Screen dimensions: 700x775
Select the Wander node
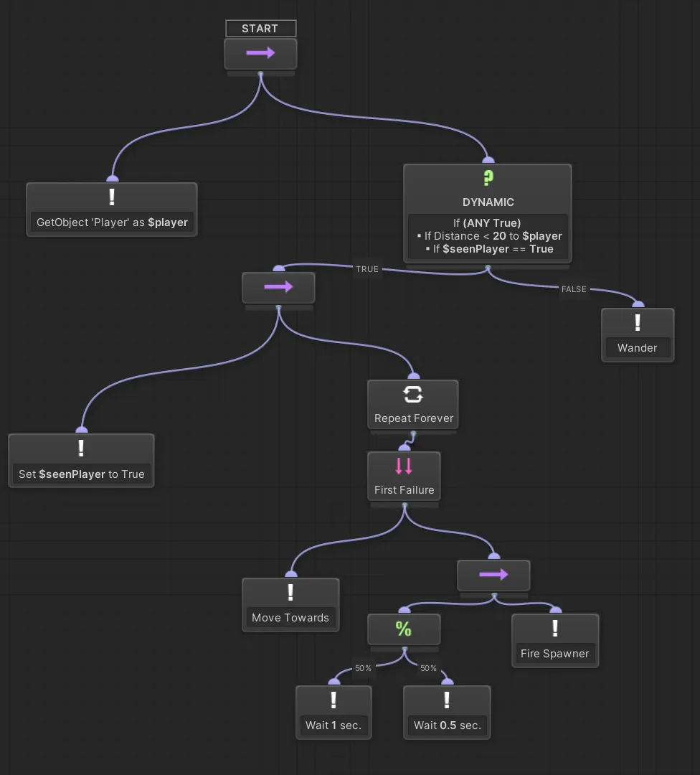point(637,334)
